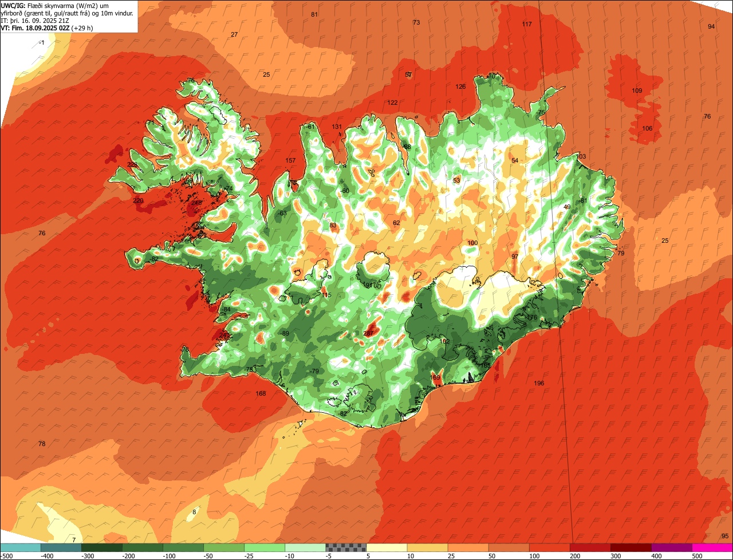Screen dimensions: 733x560
Task: Click the legend label '-300'
Action: 88,556
